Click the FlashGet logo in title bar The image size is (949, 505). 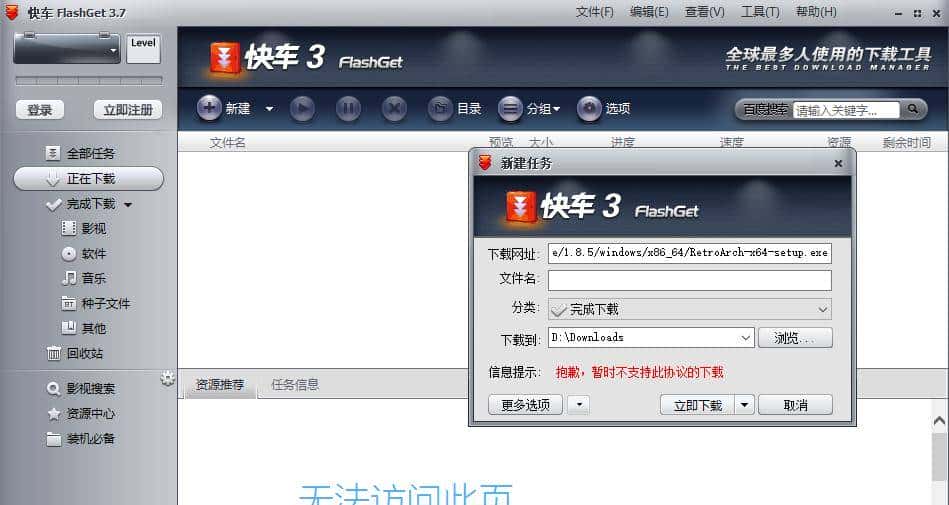click(11, 12)
